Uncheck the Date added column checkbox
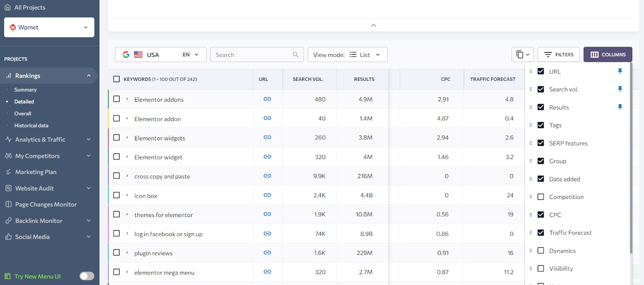 click(541, 179)
